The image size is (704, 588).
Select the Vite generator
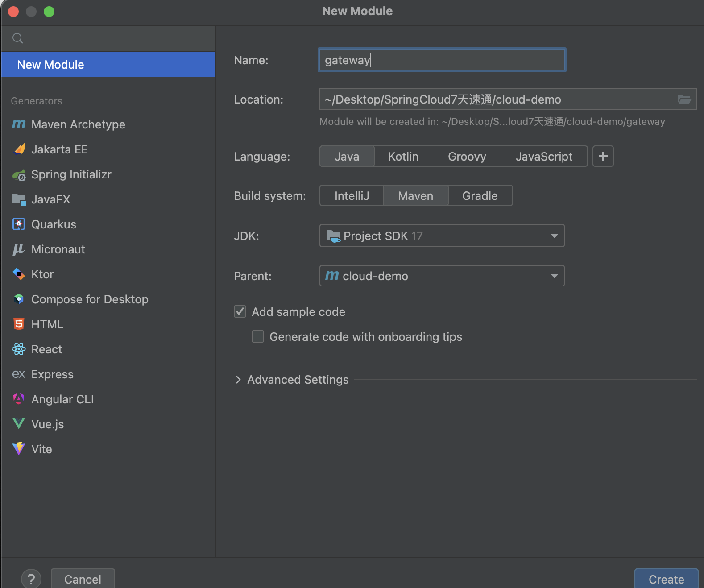click(108, 449)
